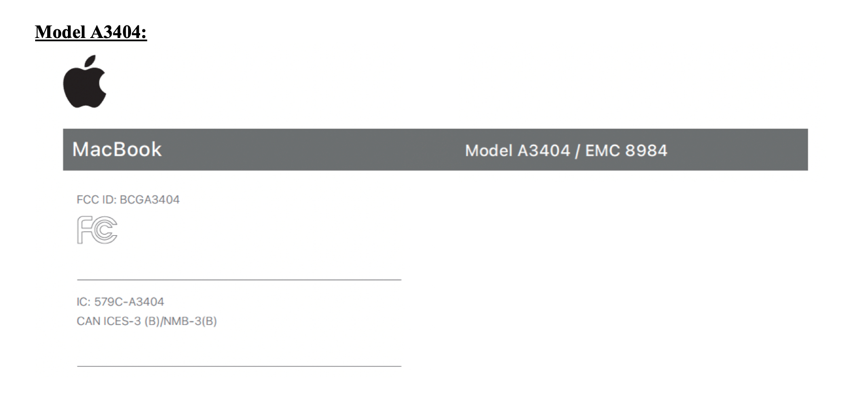The width and height of the screenshot is (868, 410).
Task: Select the "EMC 8984" text in the banner
Action: (x=626, y=151)
